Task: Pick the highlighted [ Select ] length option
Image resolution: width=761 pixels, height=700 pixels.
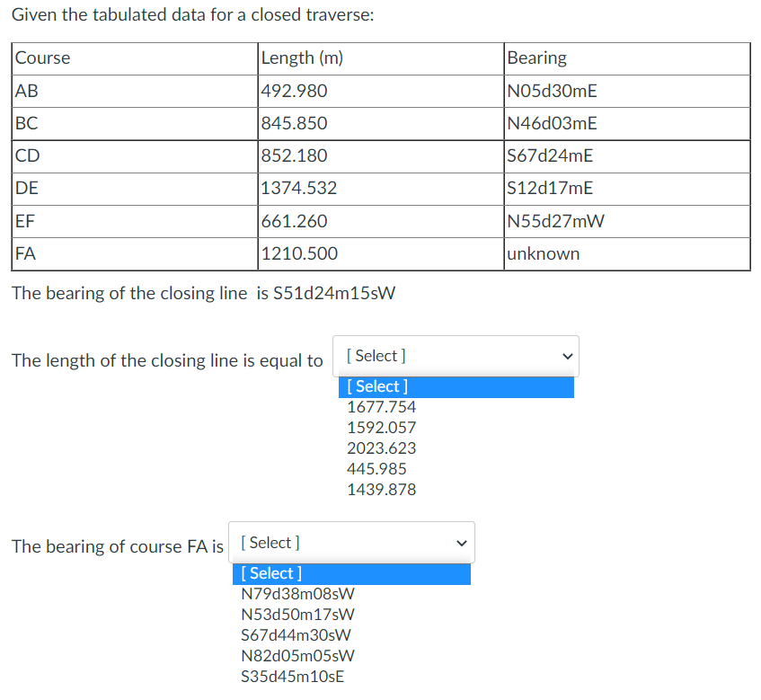Action: (x=456, y=387)
